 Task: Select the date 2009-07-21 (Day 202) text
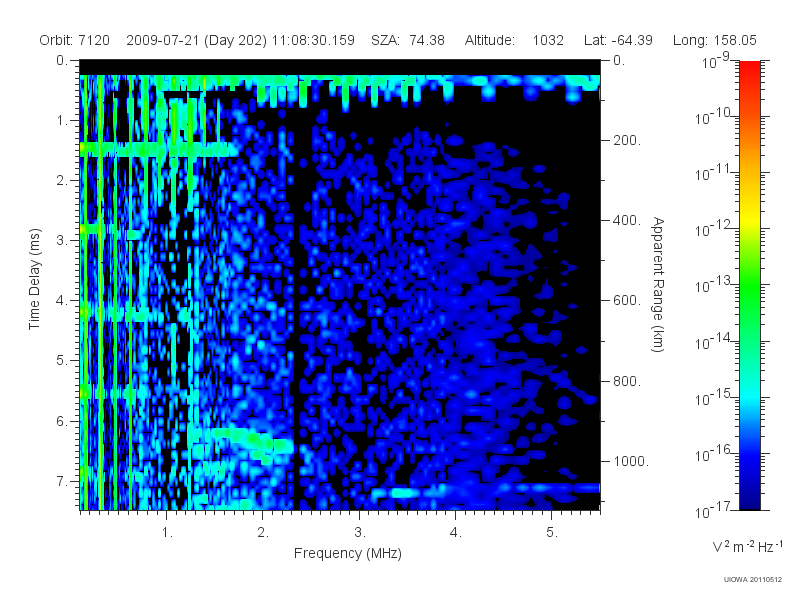click(x=196, y=40)
